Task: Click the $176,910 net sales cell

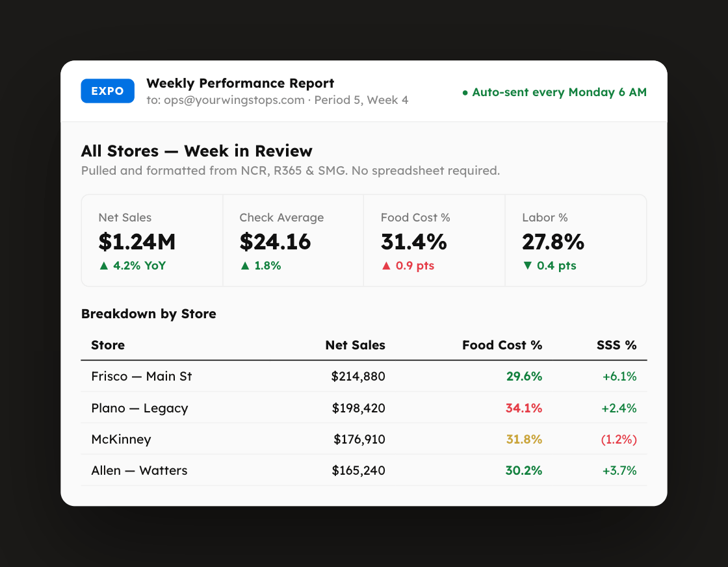Action: [x=359, y=440]
